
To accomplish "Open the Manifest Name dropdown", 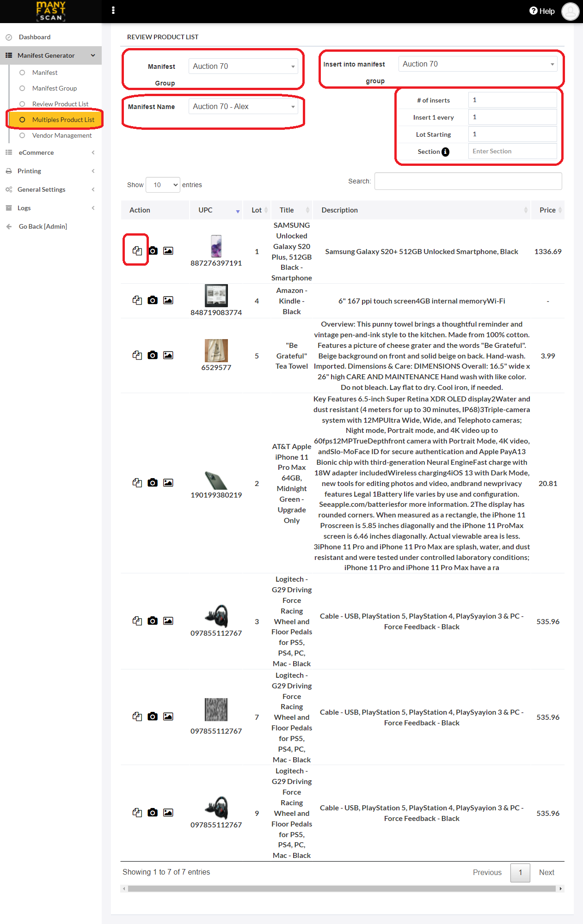I will 243,106.
